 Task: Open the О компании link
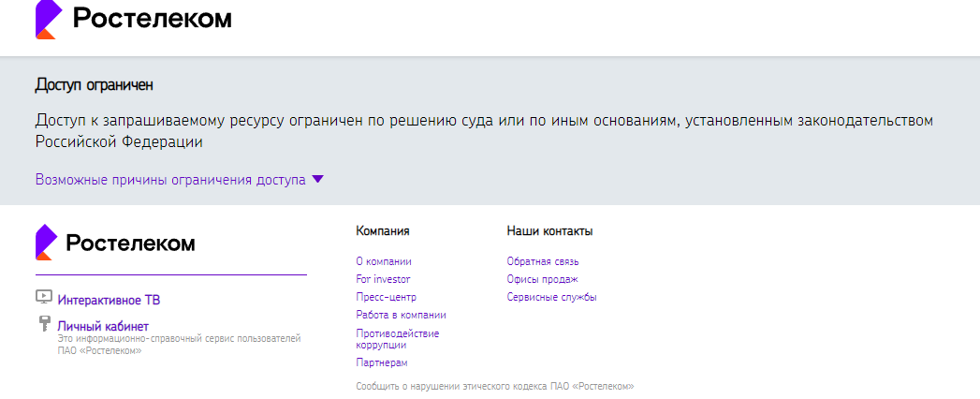tap(384, 261)
